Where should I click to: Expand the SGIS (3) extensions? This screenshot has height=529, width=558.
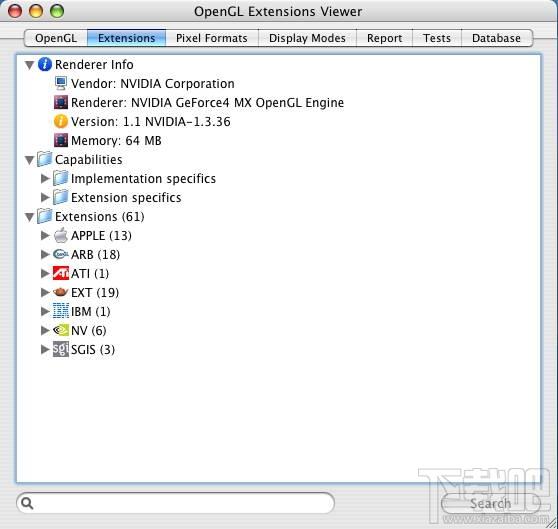pyautogui.click(x=45, y=349)
